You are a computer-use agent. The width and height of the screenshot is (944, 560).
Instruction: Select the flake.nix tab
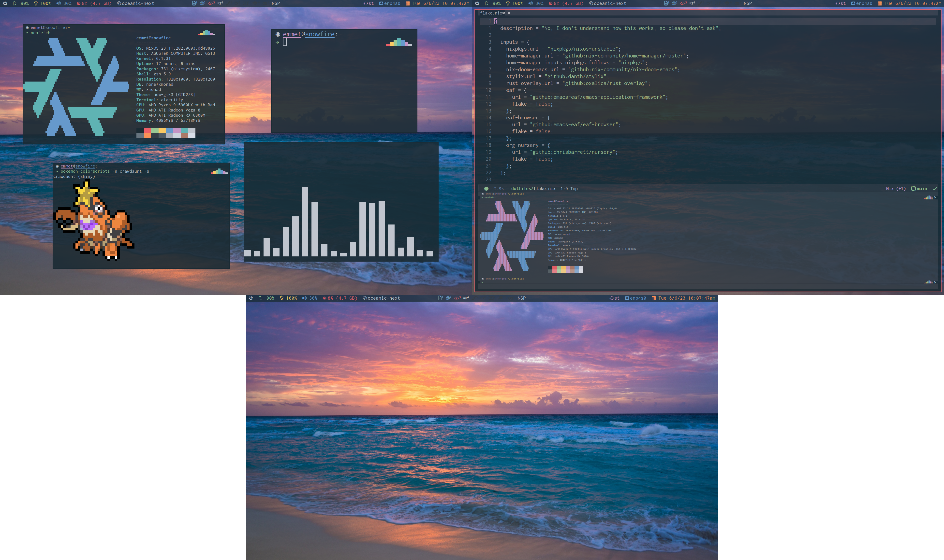tap(490, 13)
